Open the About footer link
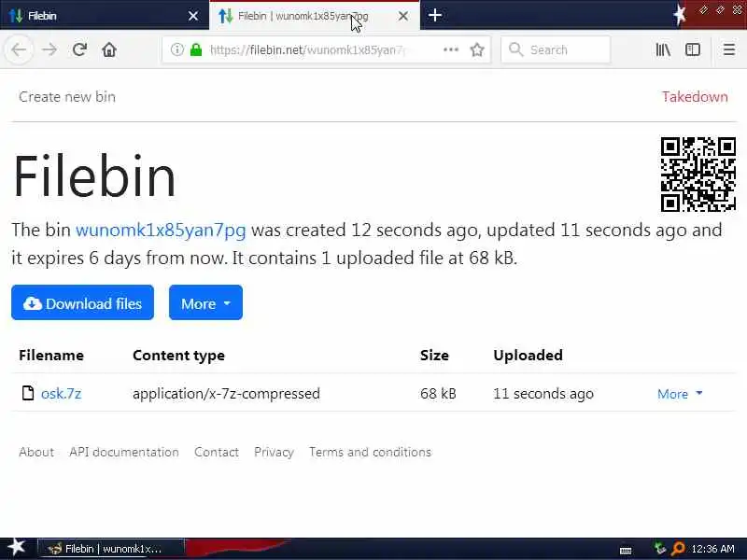 coord(36,452)
